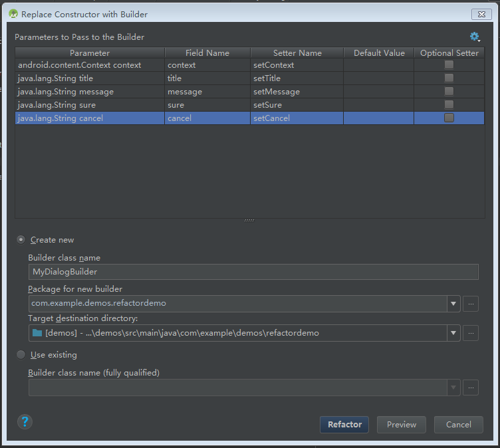Select the Create new radio button
This screenshot has width=500, height=448.
pos(21,240)
